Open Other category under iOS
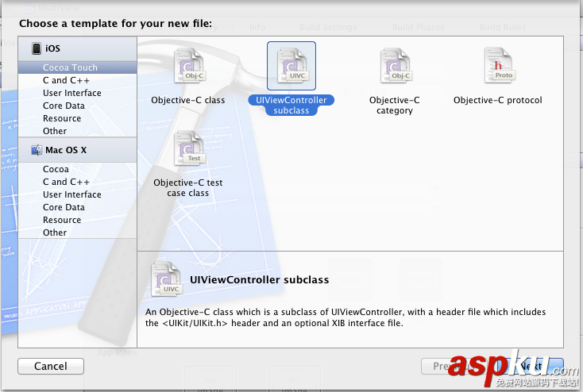 click(77, 131)
